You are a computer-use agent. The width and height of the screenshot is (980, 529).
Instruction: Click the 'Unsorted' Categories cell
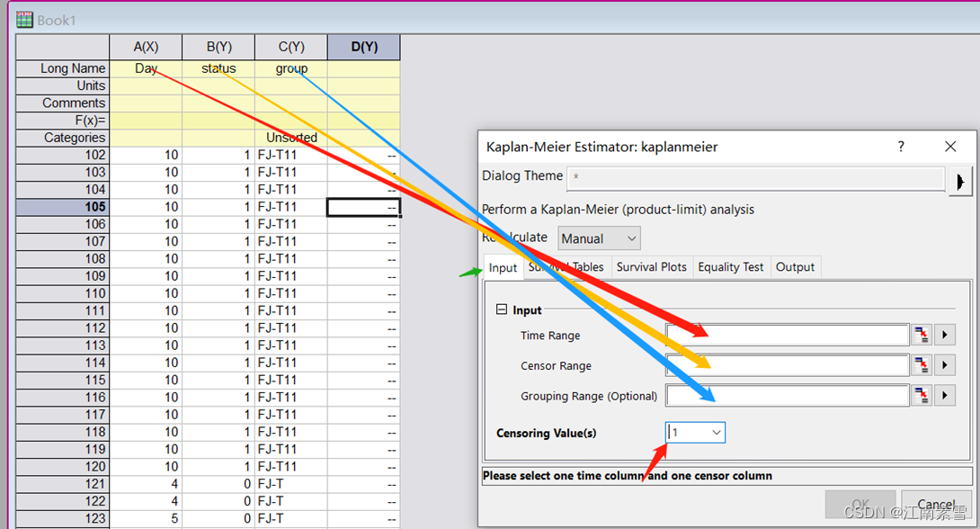[291, 137]
